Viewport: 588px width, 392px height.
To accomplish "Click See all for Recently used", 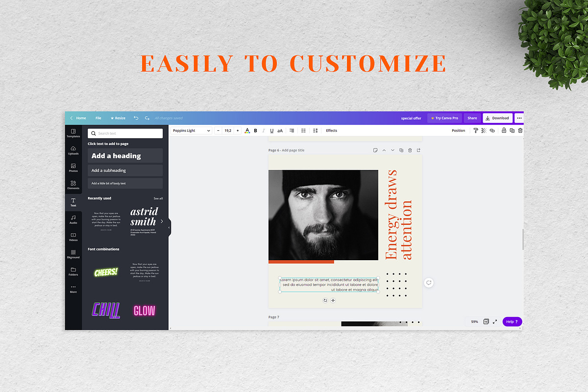I will click(158, 198).
